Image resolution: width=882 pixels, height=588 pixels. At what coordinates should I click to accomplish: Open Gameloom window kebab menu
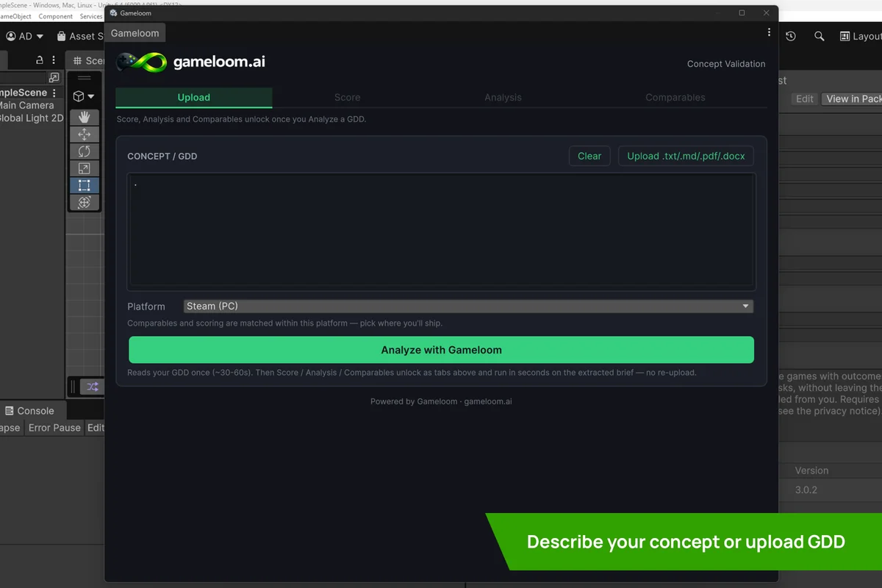[x=769, y=32]
